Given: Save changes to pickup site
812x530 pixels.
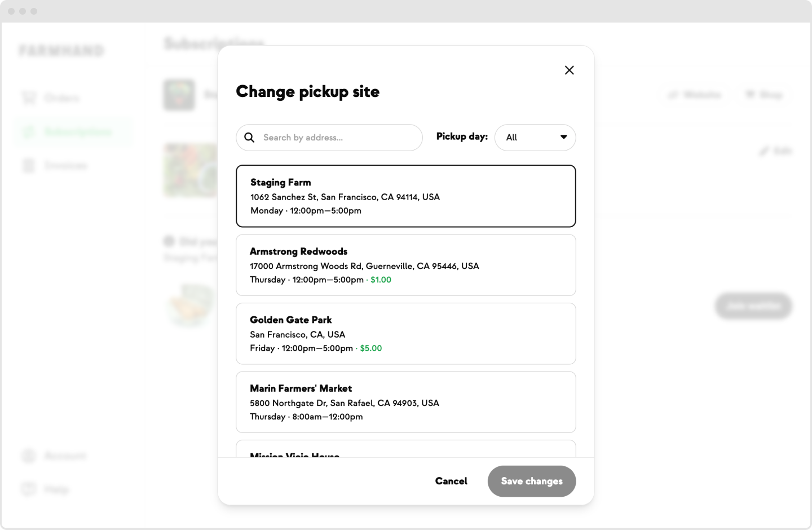Looking at the screenshot, I should 532,481.
